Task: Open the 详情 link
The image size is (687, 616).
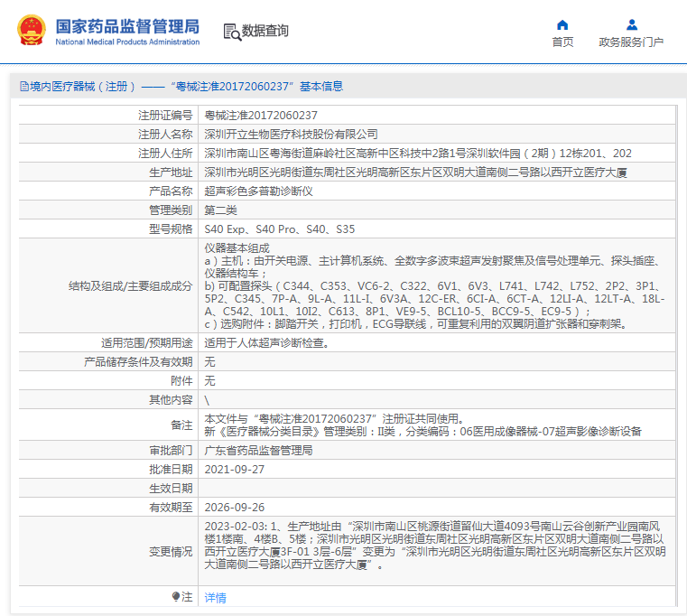Action: (215, 598)
